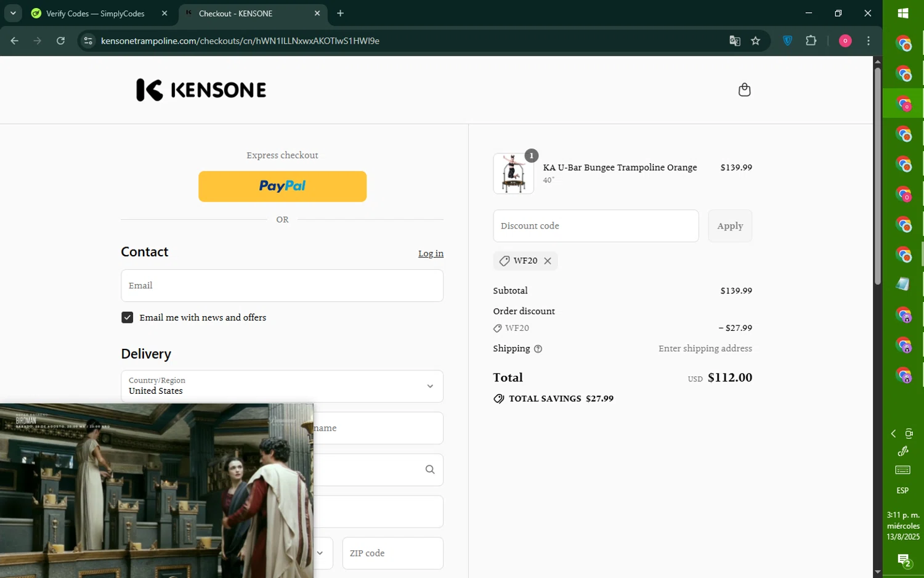Go forward in browser history
The height and width of the screenshot is (578, 924).
pyautogui.click(x=38, y=41)
